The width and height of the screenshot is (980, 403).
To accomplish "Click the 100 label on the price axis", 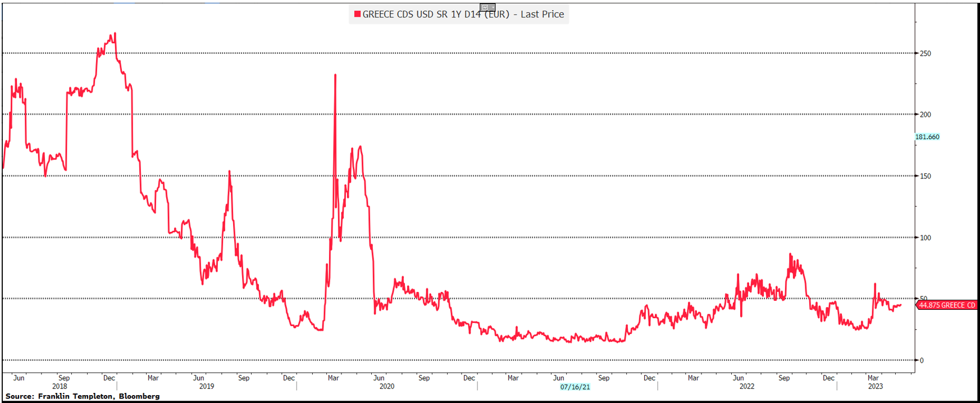I will click(925, 238).
